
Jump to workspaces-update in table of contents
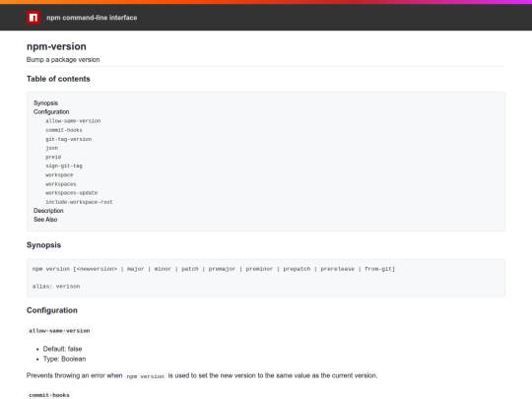click(x=72, y=193)
